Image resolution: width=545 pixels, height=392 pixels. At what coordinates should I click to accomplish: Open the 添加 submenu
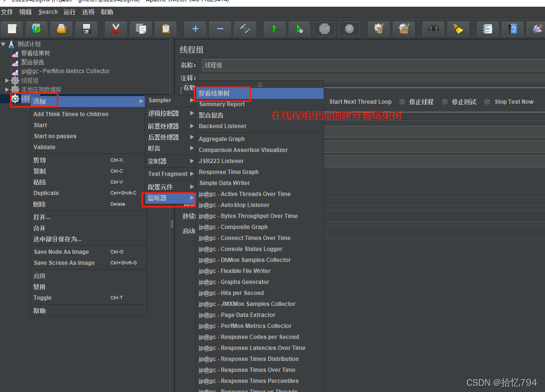pyautogui.click(x=87, y=101)
